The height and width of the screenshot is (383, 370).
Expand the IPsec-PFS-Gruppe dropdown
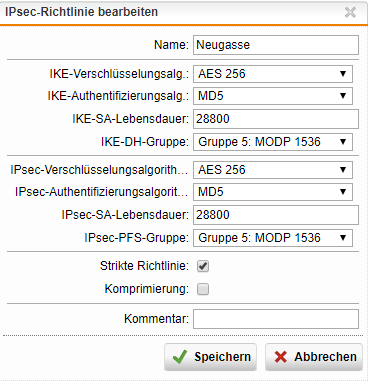coord(273,238)
